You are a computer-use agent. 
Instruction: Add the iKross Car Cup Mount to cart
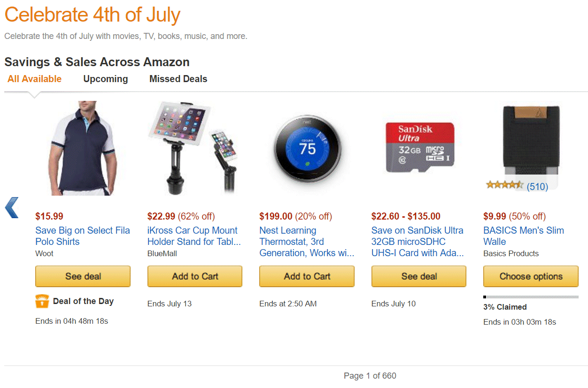click(194, 276)
